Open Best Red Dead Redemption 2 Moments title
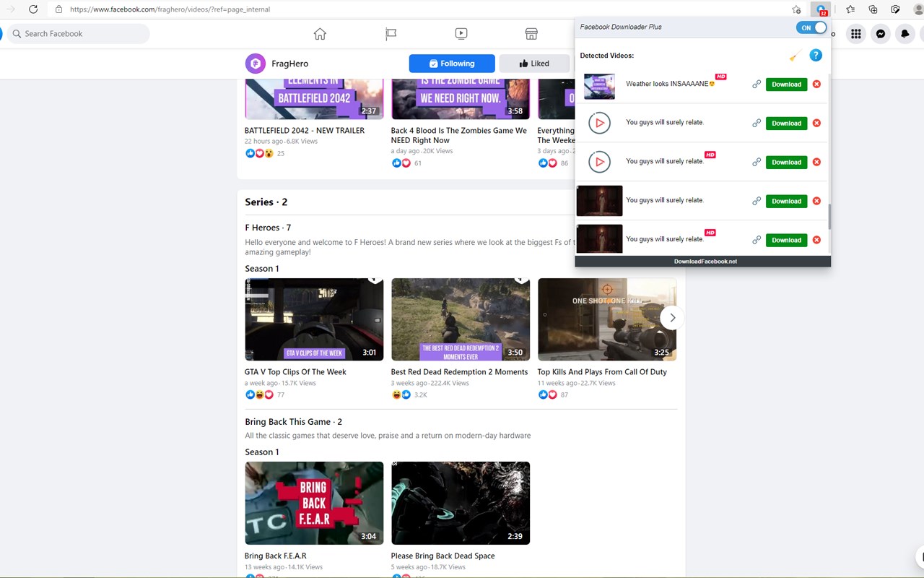This screenshot has width=924, height=578. click(x=459, y=372)
